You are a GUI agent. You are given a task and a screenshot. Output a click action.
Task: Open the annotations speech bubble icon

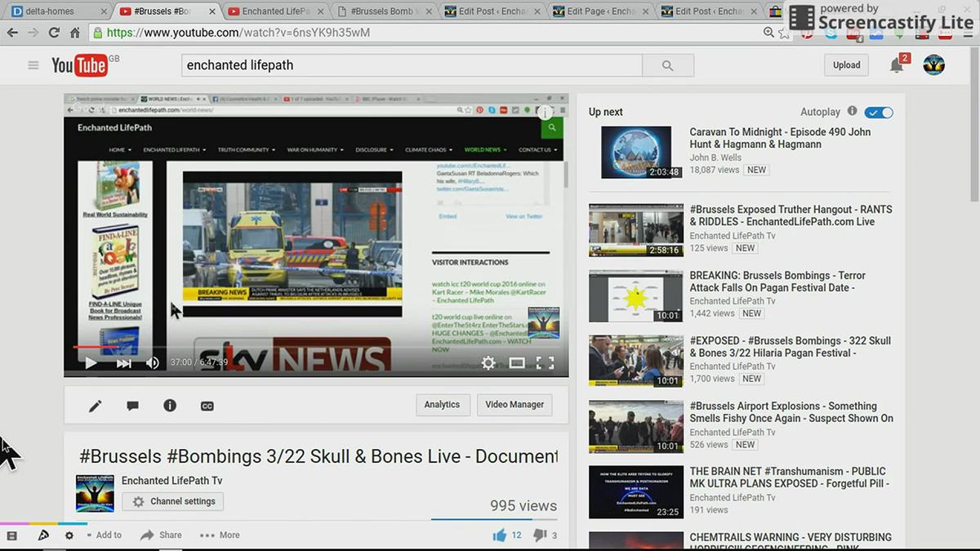click(x=132, y=406)
